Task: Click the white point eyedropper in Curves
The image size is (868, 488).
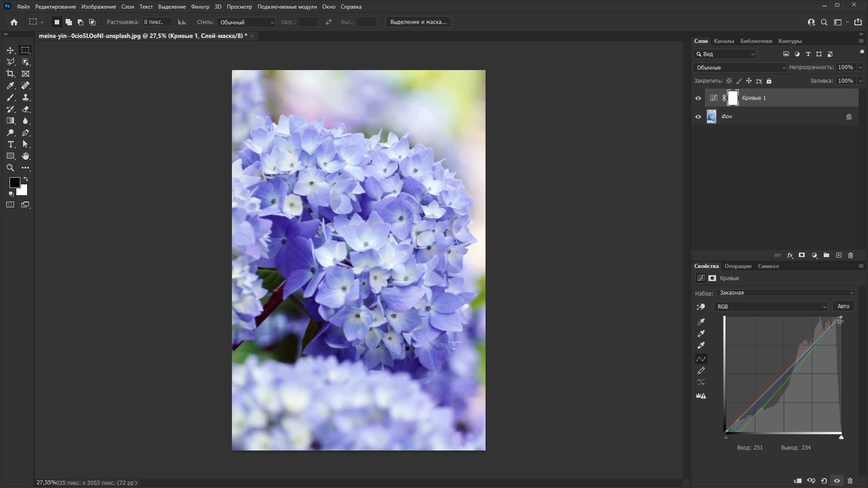Action: (701, 345)
